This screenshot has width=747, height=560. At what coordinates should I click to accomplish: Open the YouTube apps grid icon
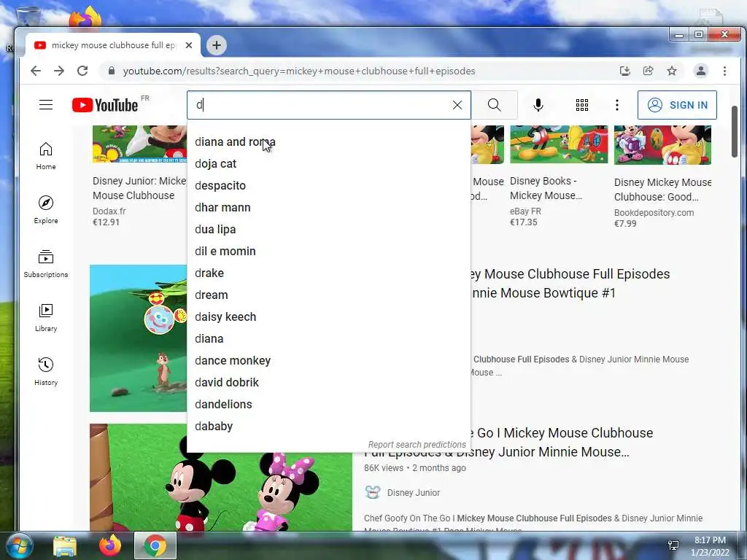click(581, 105)
